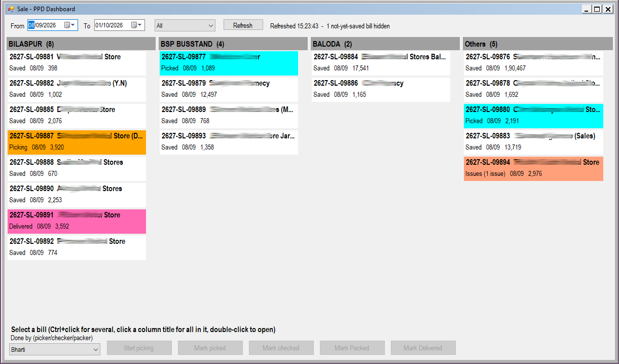
Task: Select bill 2627-SL-09889
Action: click(229, 115)
